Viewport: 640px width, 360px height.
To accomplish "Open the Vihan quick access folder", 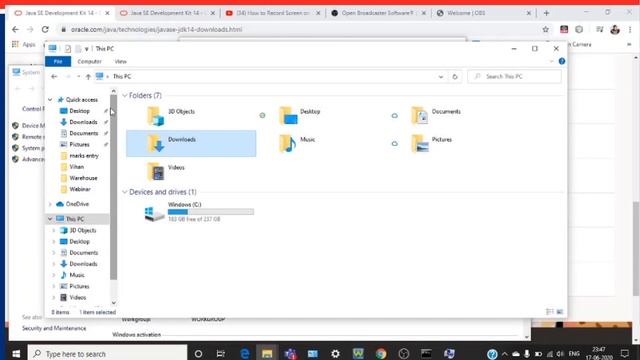I will point(76,167).
